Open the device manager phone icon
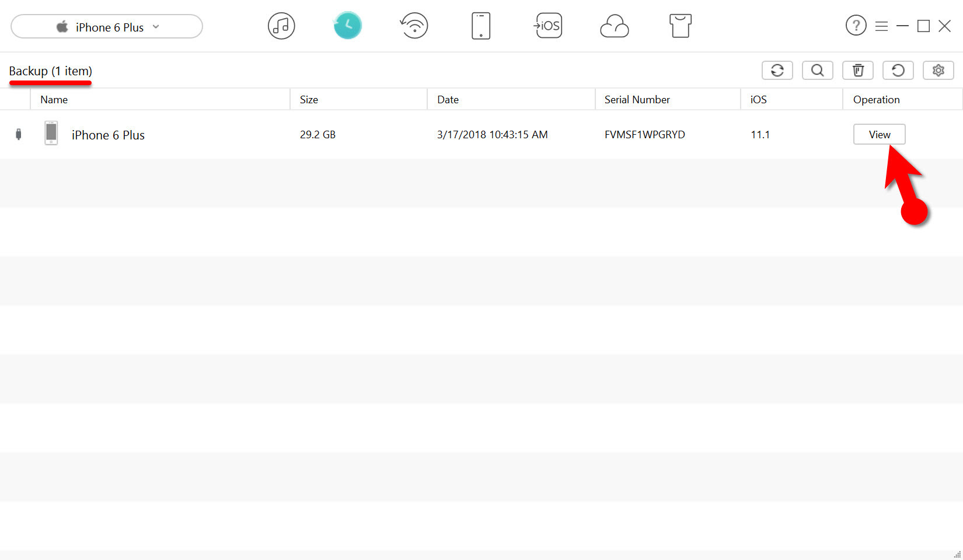963x560 pixels. (x=481, y=26)
